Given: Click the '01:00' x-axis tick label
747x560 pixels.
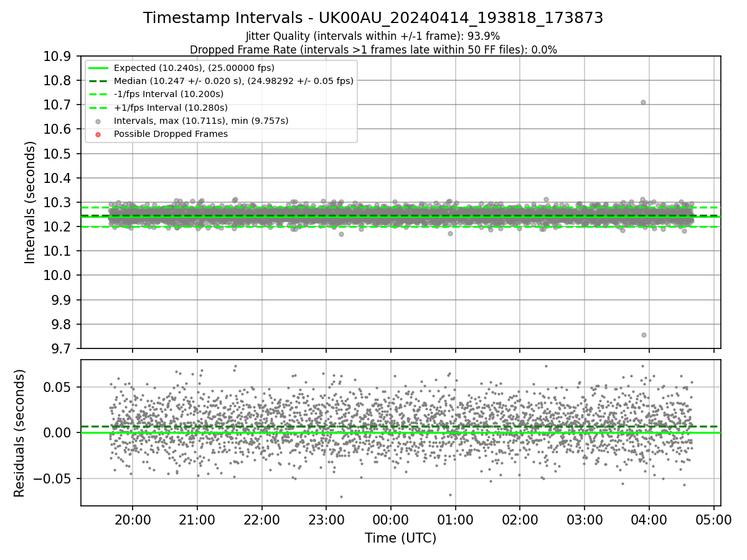Looking at the screenshot, I should pos(455,520).
